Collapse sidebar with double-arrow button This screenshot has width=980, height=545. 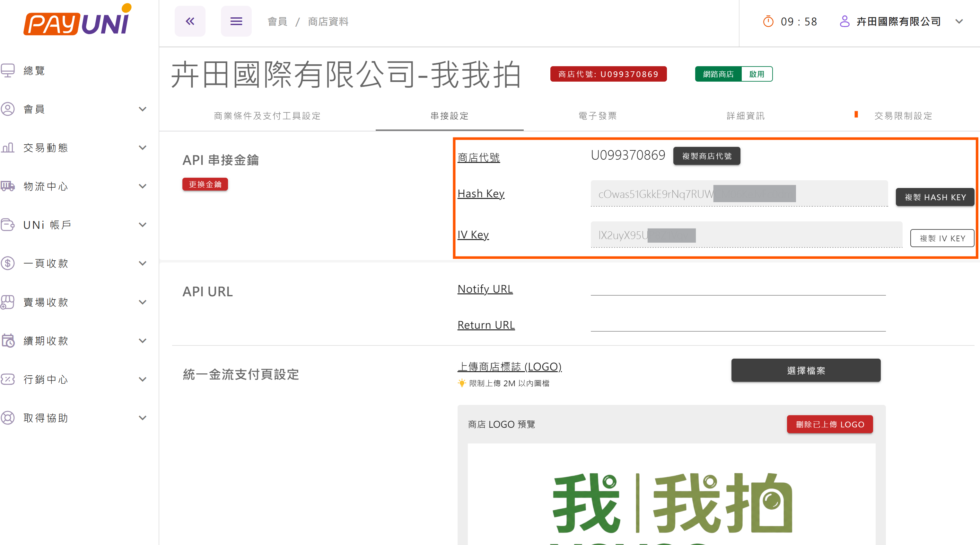[190, 21]
